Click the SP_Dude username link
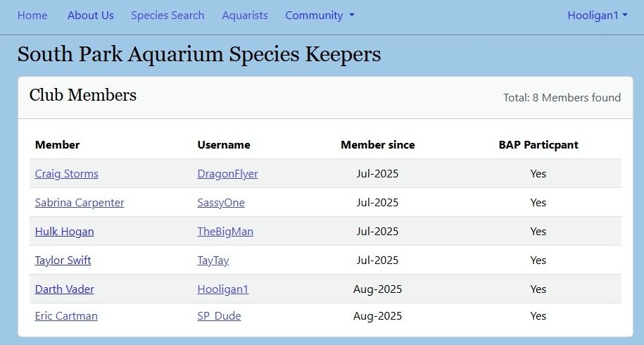Screen dimensions: 644x345 pos(219,316)
